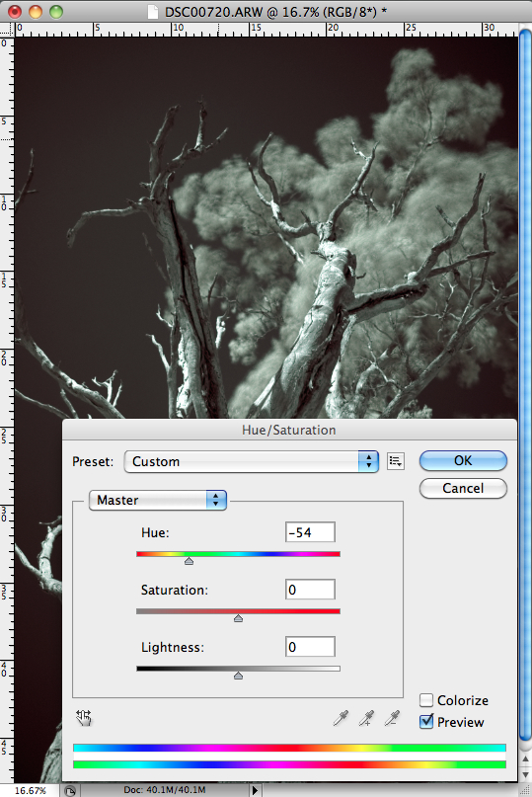Click the Hue value input field
The height and width of the screenshot is (797, 532).
pyautogui.click(x=310, y=532)
